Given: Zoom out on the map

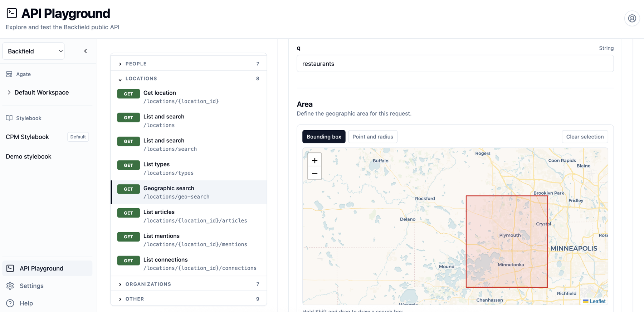Looking at the screenshot, I should (314, 174).
